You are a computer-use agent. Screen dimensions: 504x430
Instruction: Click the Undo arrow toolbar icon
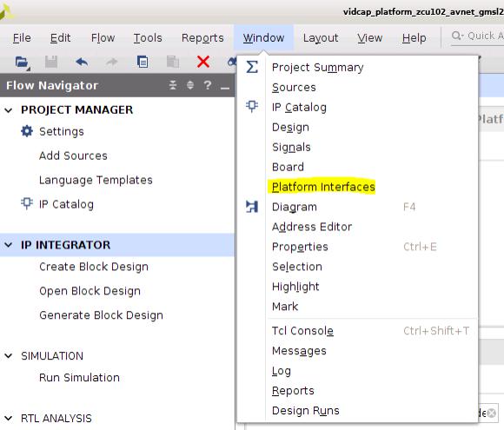[x=82, y=62]
